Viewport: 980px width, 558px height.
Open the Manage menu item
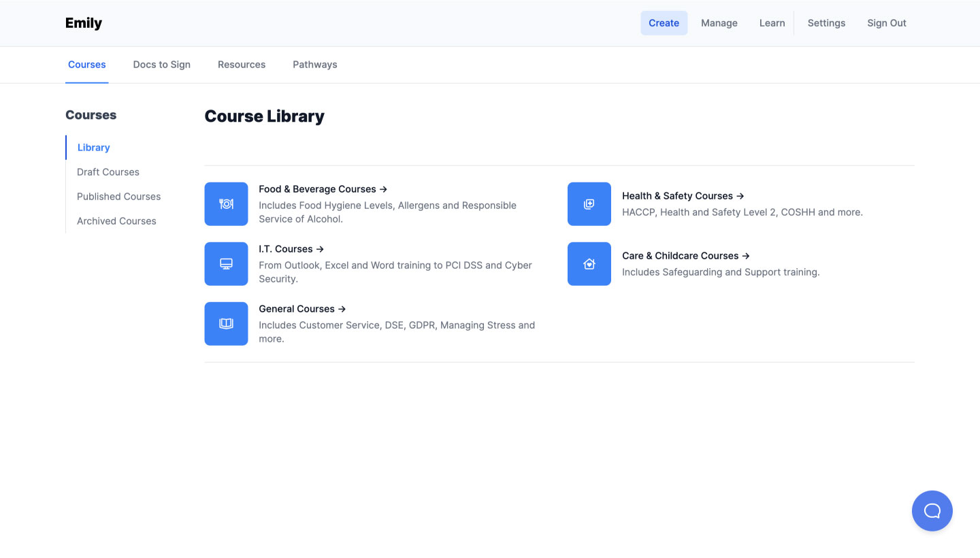tap(719, 23)
